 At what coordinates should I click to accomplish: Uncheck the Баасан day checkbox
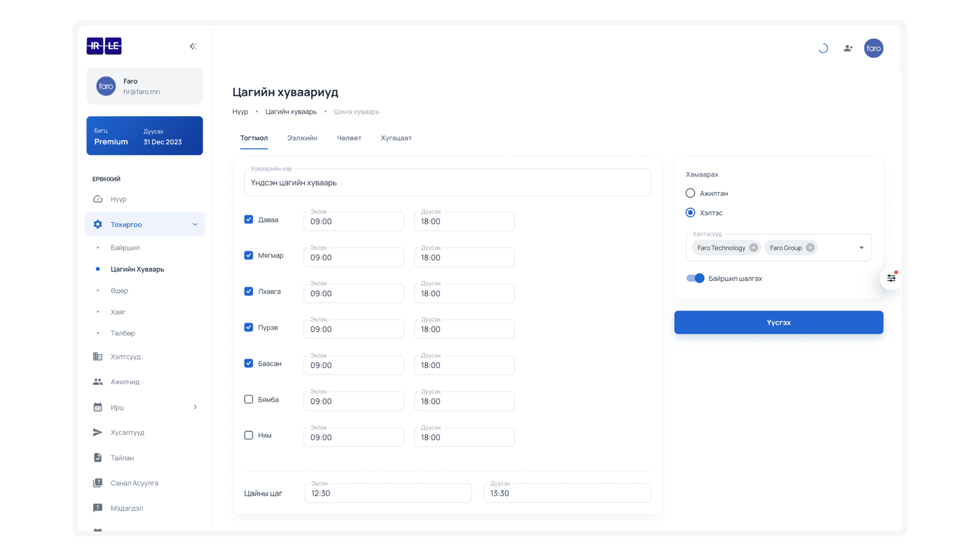[249, 363]
